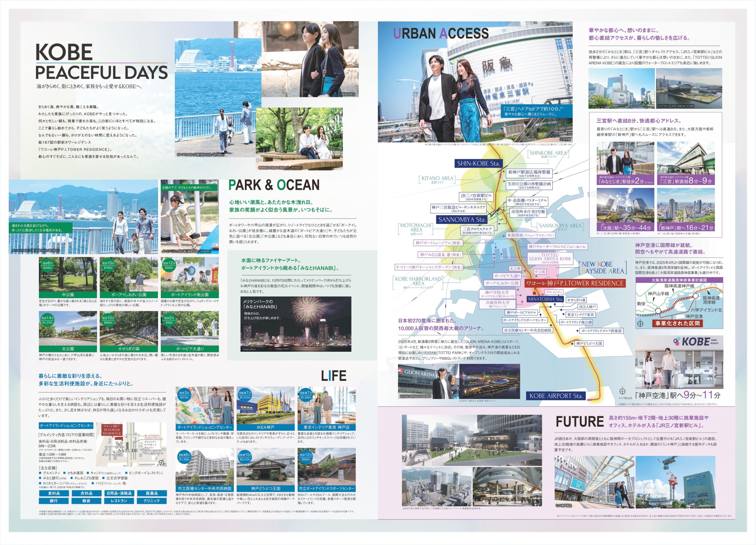Click the compass symbol on highway extension map
Image resolution: width=756 pixels, height=545 pixels.
640,324
